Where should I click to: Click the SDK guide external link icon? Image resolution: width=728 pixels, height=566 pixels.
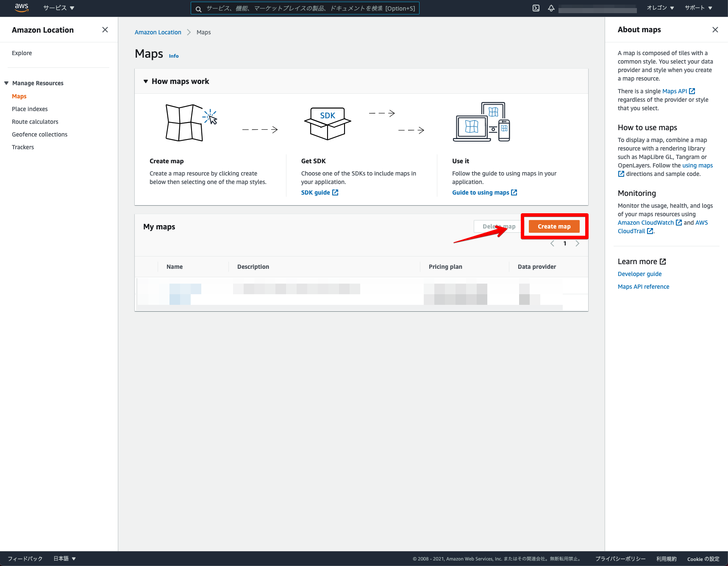[x=335, y=192]
